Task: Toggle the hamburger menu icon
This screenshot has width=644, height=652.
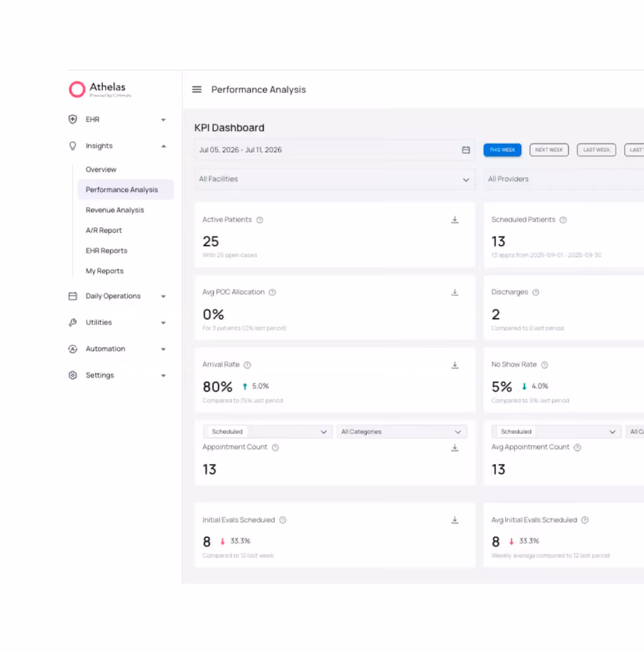Action: pyautogui.click(x=197, y=89)
